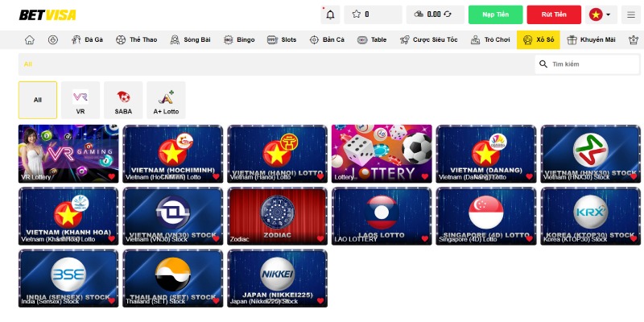
Task: Open the Đá Gà menu
Action: 87,39
